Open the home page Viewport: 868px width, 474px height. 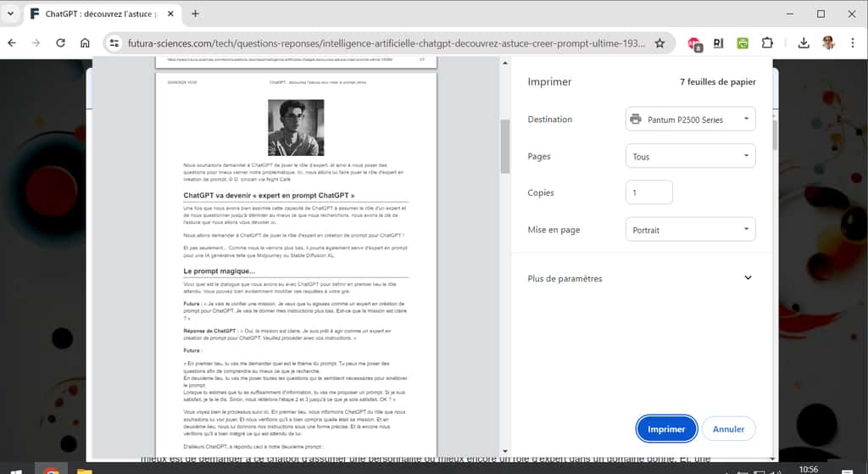click(85, 43)
